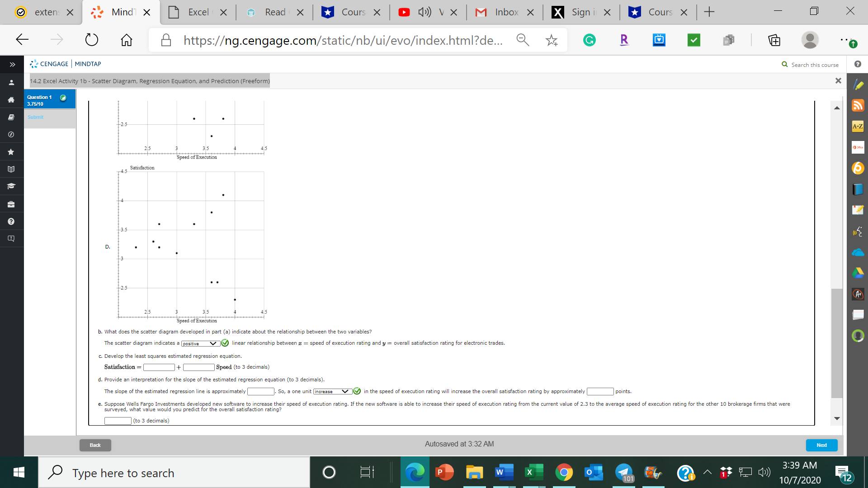Click the briefcase icon in left sidebar
868x488 pixels.
(x=11, y=204)
